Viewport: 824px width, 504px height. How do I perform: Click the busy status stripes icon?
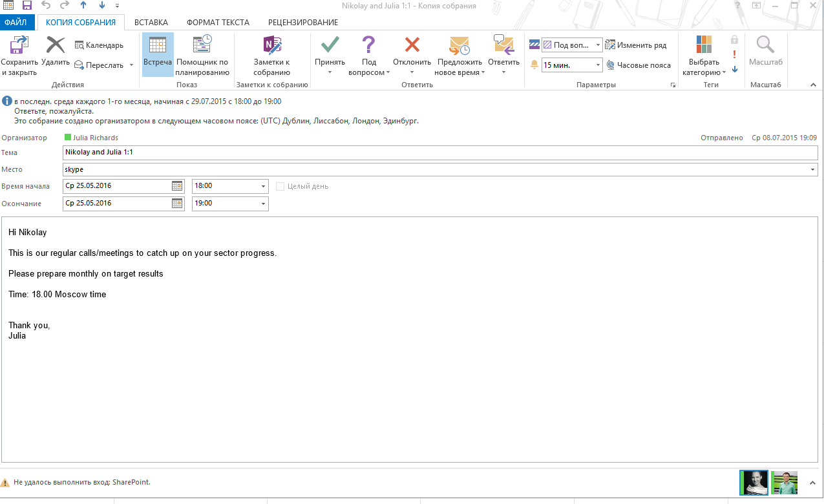534,45
